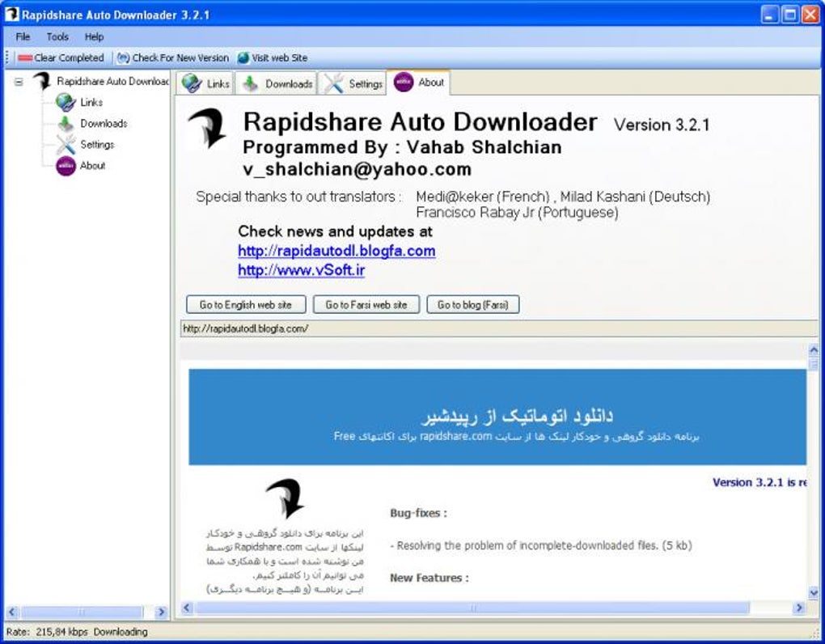Click the Go to English web site button

pos(246,305)
